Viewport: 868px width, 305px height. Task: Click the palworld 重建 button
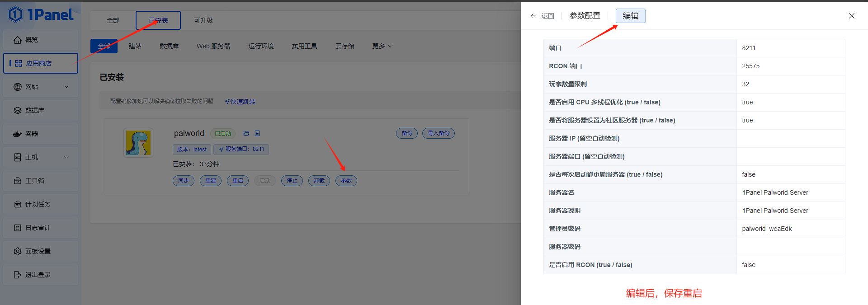[x=211, y=181]
